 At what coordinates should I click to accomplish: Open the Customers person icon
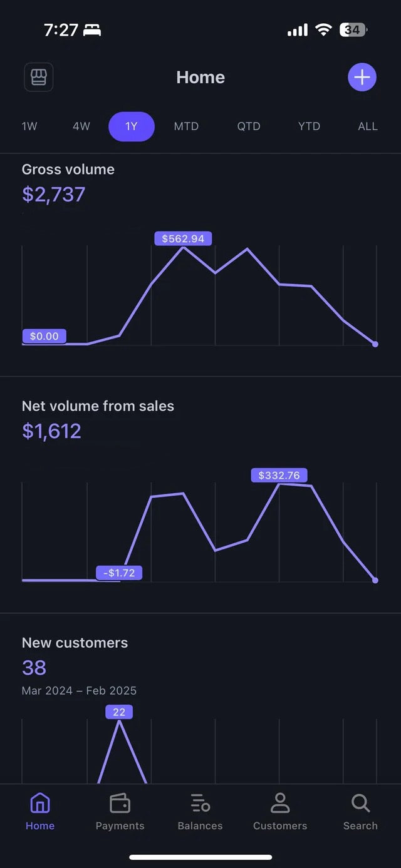pos(280,803)
